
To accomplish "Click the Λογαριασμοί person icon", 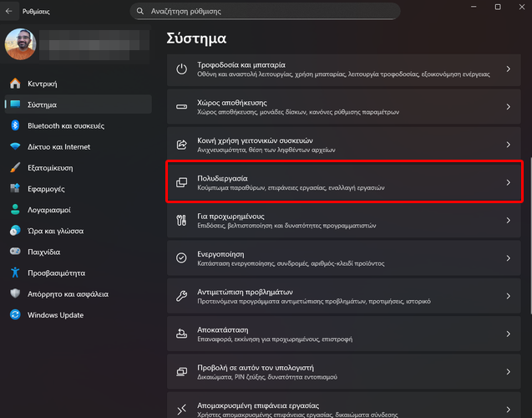I will click(x=15, y=210).
